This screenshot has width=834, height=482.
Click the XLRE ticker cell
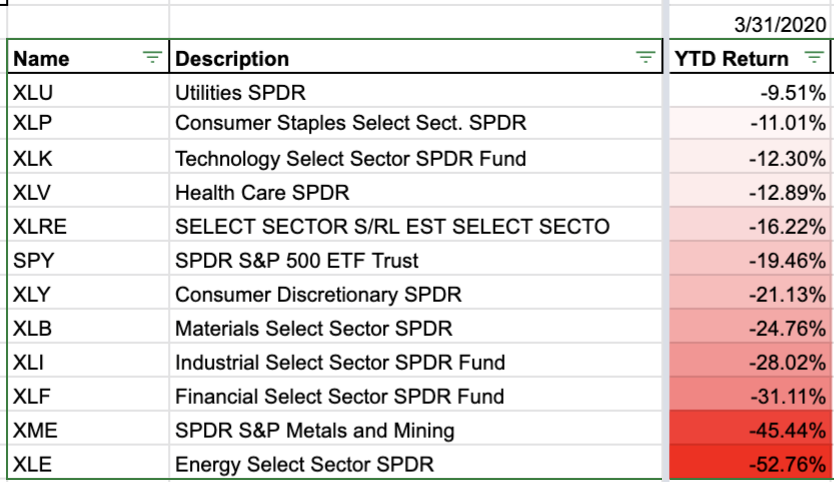[x=40, y=226]
